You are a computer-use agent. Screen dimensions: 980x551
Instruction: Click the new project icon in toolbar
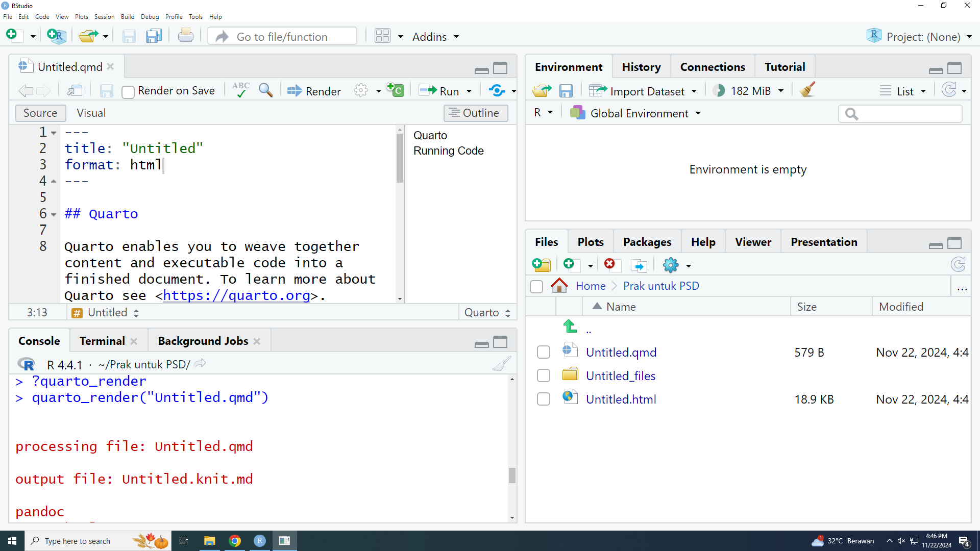(x=56, y=36)
